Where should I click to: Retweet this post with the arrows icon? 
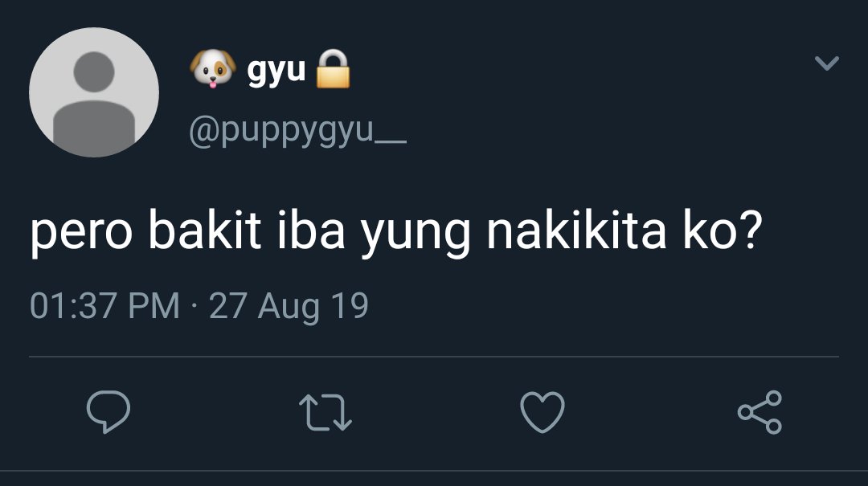[325, 412]
